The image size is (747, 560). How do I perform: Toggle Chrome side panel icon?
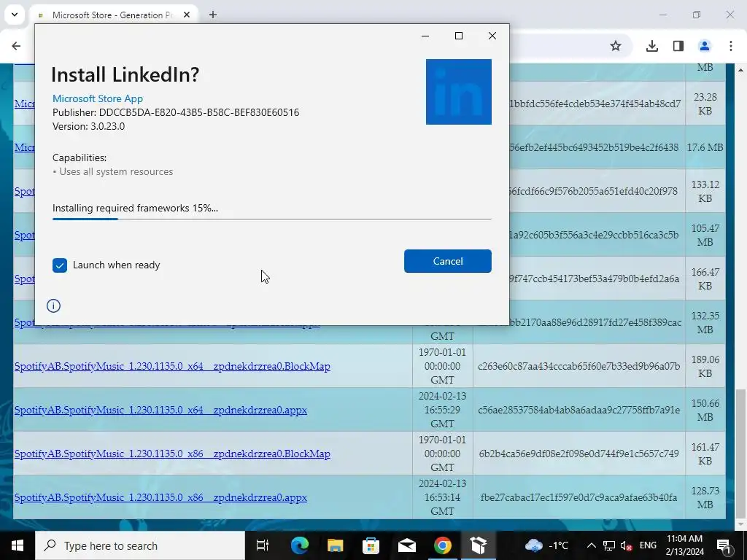[x=678, y=46]
